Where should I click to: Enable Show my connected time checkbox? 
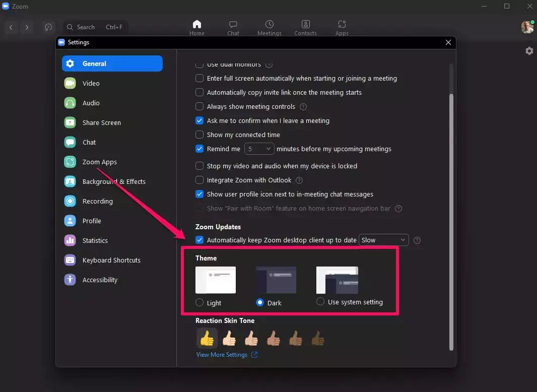click(199, 135)
